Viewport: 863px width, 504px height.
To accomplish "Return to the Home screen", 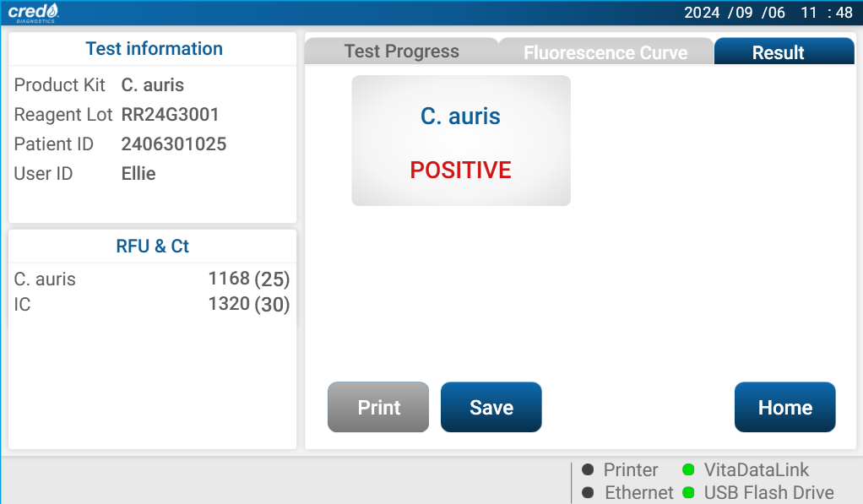I will coord(784,407).
